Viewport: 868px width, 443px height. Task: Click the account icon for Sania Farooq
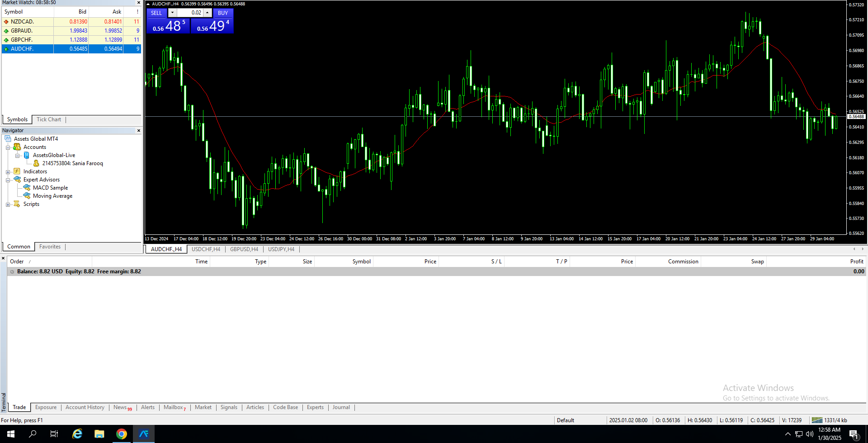click(x=36, y=163)
